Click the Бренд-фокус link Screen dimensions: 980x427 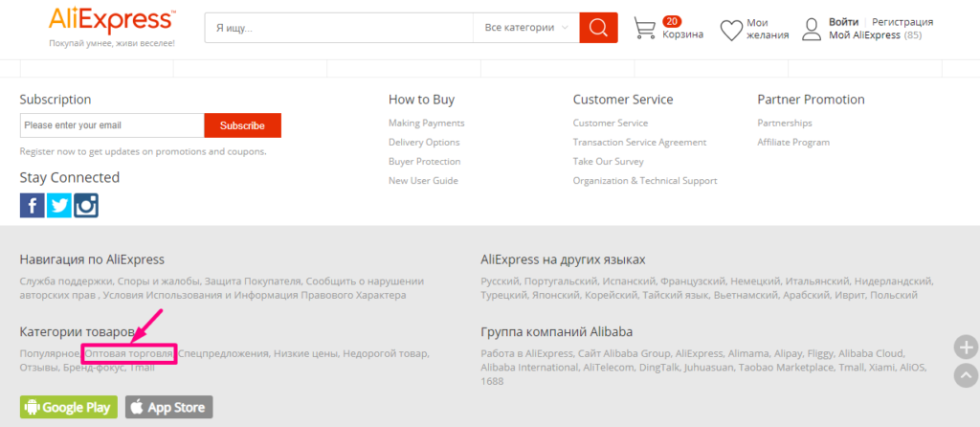coord(95,367)
